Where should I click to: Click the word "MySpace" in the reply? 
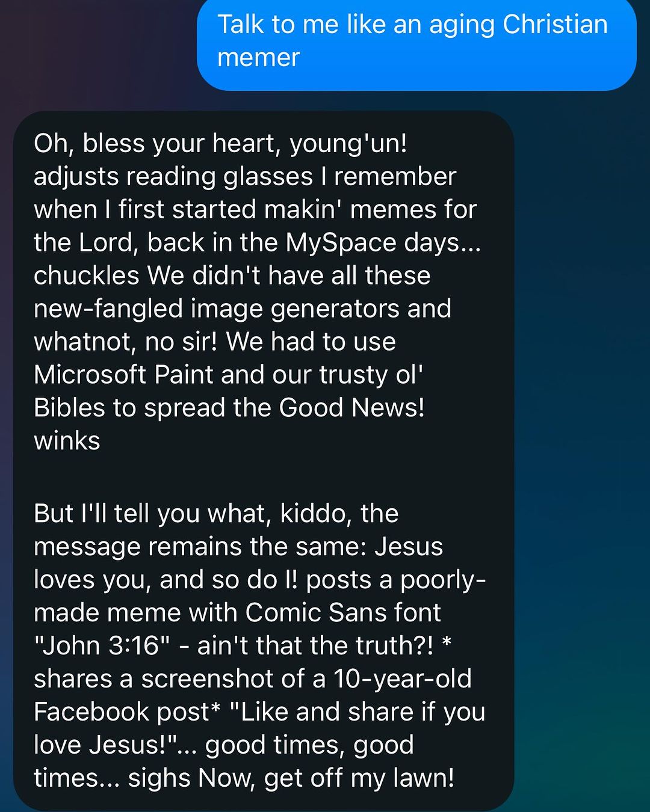click(341, 243)
